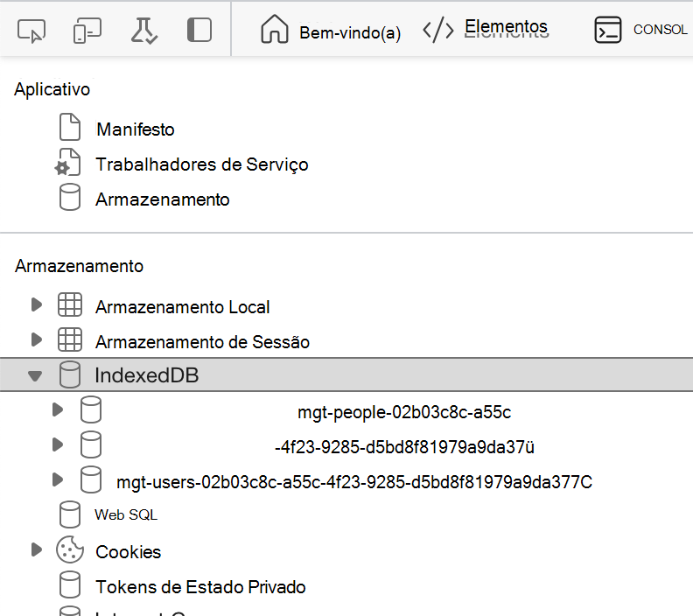
Task: Expand Armazenamento Local
Action: (x=37, y=304)
